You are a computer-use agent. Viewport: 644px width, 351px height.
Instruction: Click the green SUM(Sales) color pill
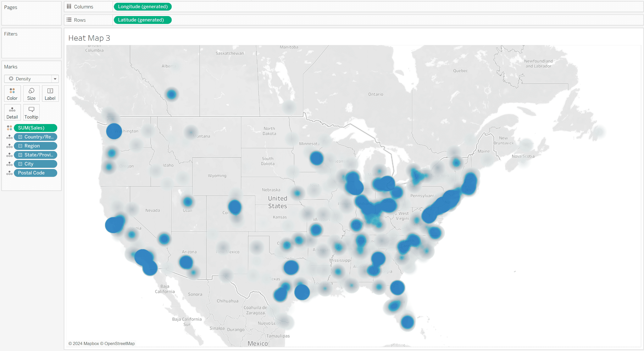coord(35,128)
